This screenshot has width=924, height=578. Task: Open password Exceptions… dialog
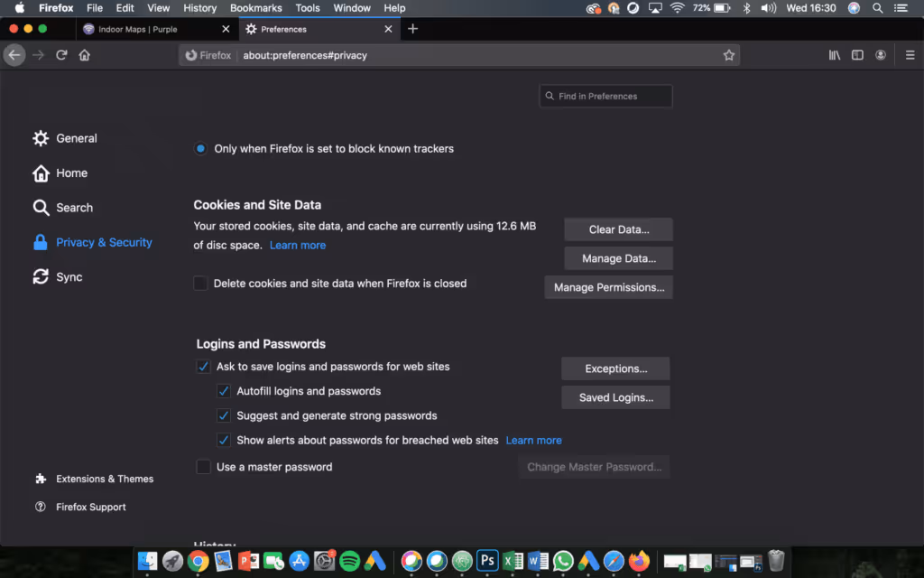coord(615,368)
